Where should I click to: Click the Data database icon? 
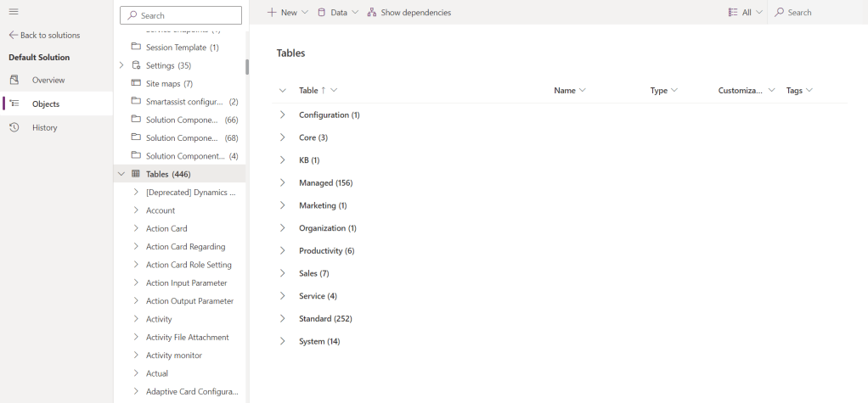point(321,13)
